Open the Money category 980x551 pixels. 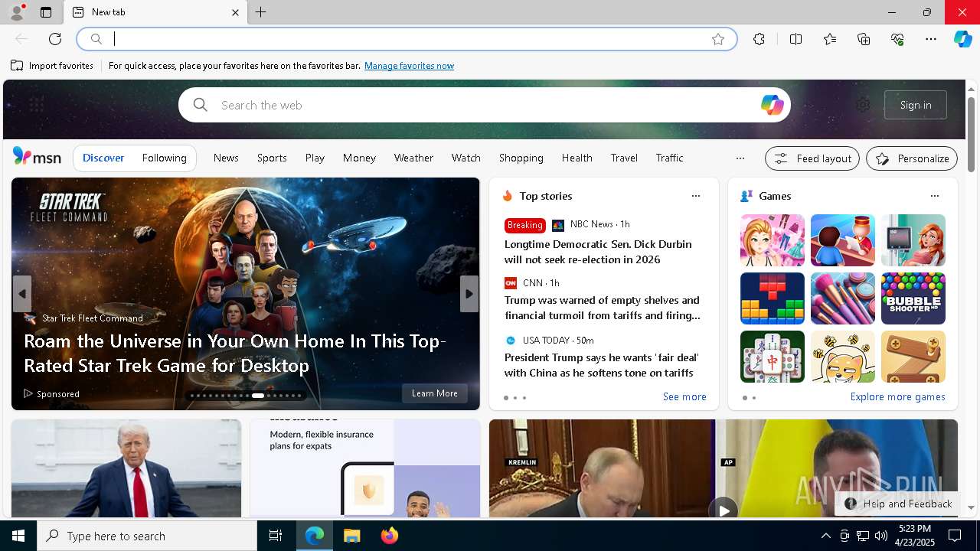359,158
